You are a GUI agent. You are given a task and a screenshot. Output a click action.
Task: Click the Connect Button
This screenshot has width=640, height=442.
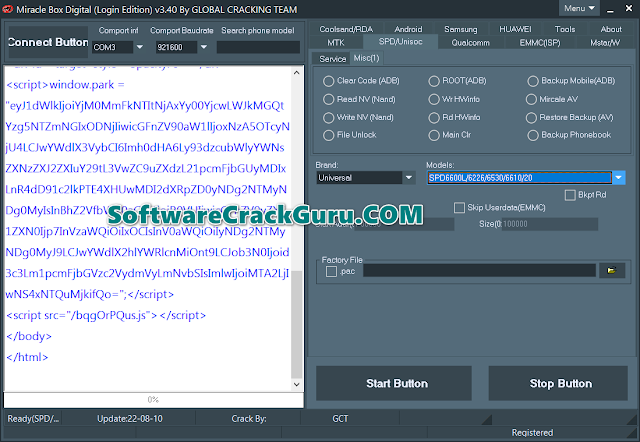tap(48, 42)
